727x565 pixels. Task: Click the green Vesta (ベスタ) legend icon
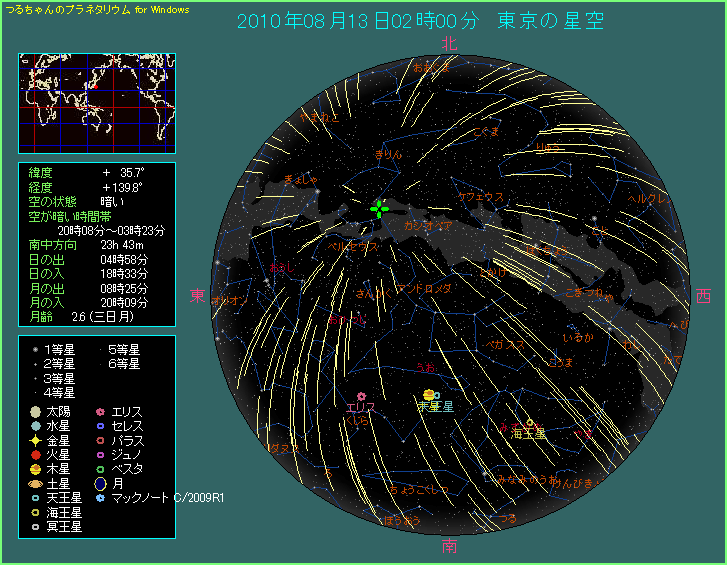[x=100, y=468]
